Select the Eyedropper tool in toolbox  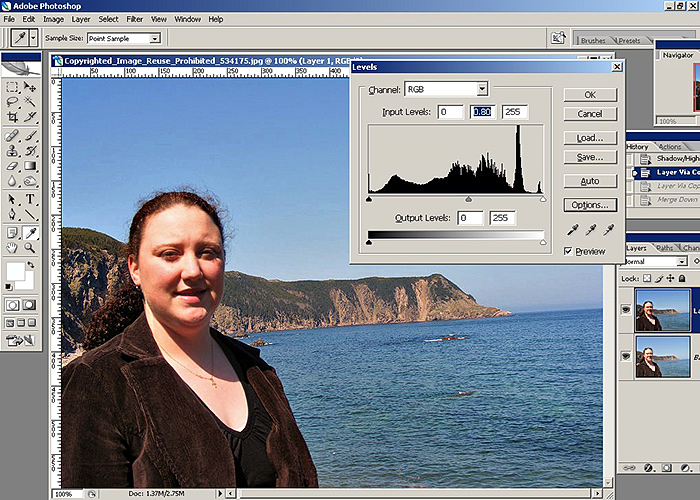pyautogui.click(x=30, y=233)
